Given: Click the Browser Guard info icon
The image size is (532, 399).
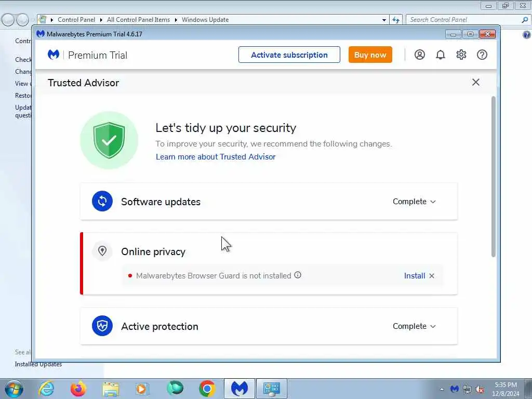Looking at the screenshot, I should point(298,275).
